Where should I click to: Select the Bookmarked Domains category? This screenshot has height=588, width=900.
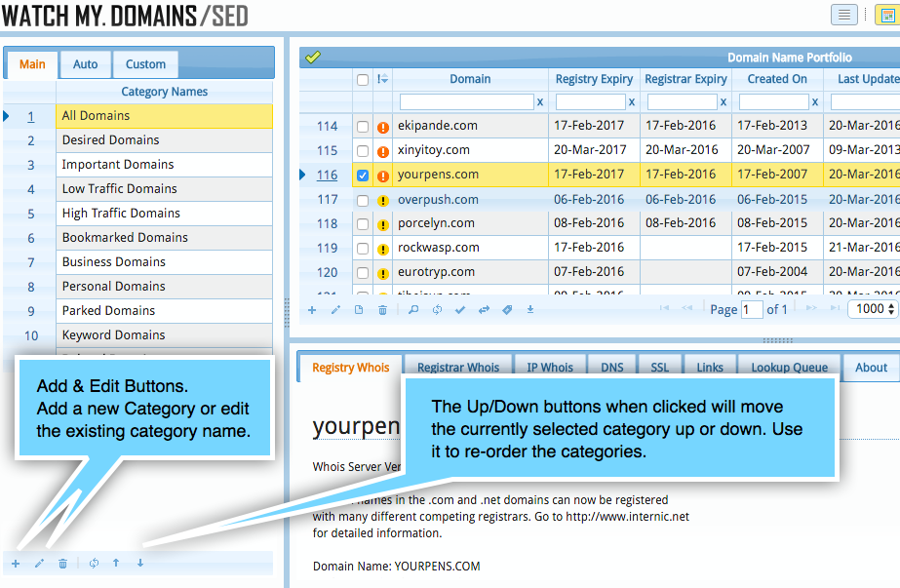pos(164,238)
